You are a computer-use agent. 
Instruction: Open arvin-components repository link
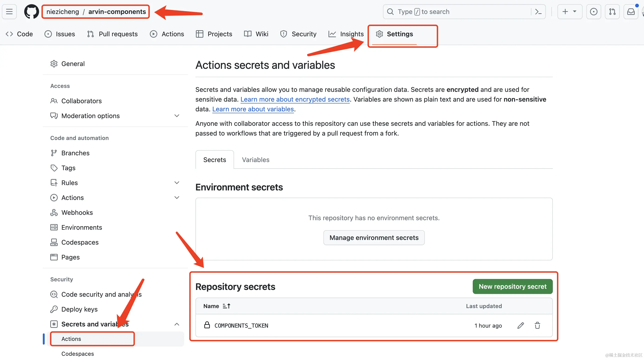pos(117,11)
